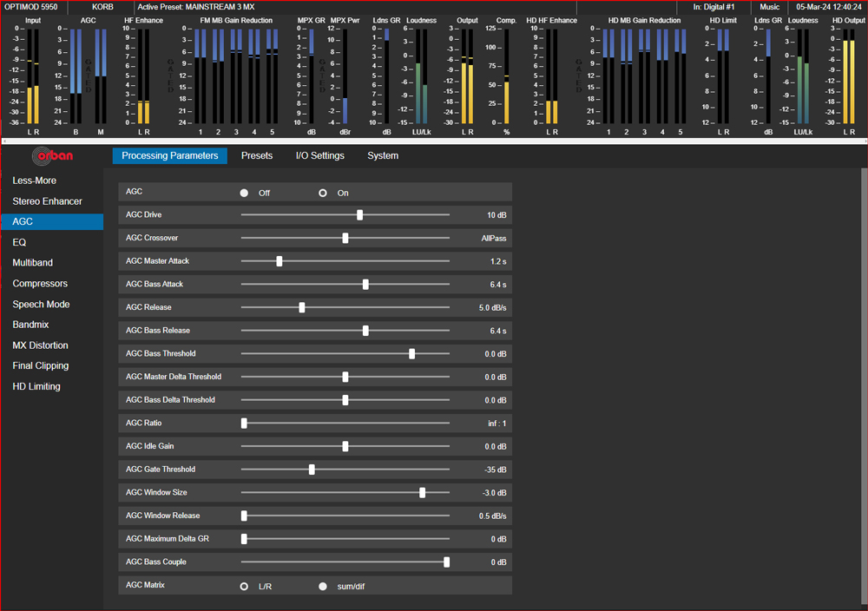Image resolution: width=868 pixels, height=611 pixels.
Task: Go to the Stereo Enhancer page
Action: (x=47, y=201)
